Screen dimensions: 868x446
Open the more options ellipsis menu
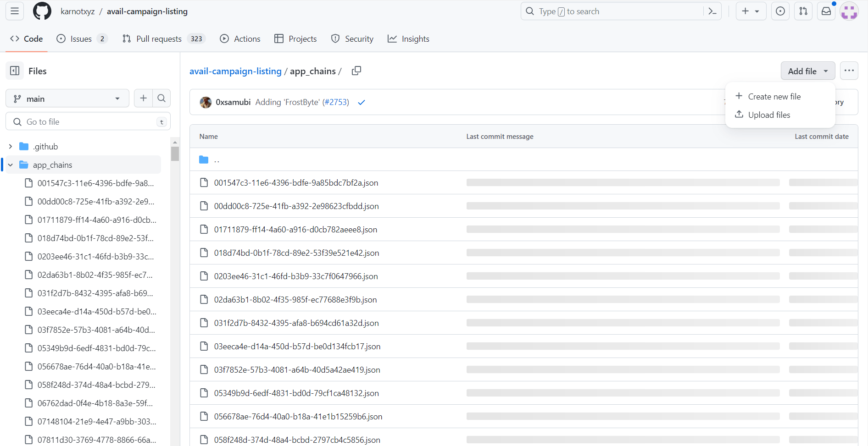coord(849,71)
